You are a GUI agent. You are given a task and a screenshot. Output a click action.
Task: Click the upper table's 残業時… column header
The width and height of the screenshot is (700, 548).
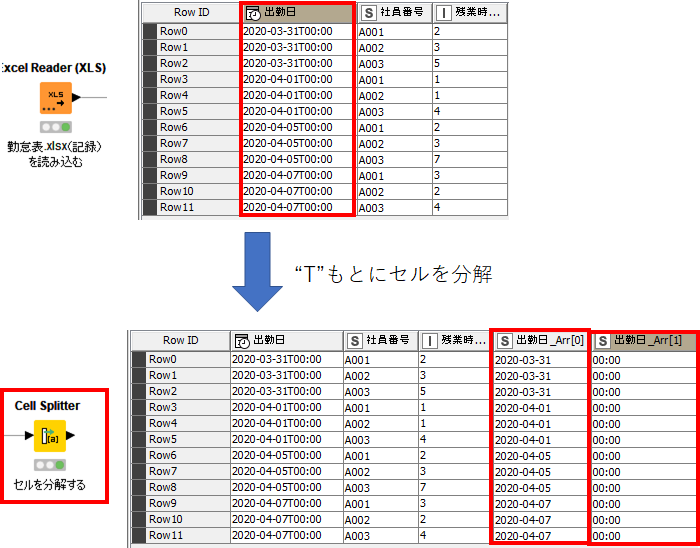point(470,13)
